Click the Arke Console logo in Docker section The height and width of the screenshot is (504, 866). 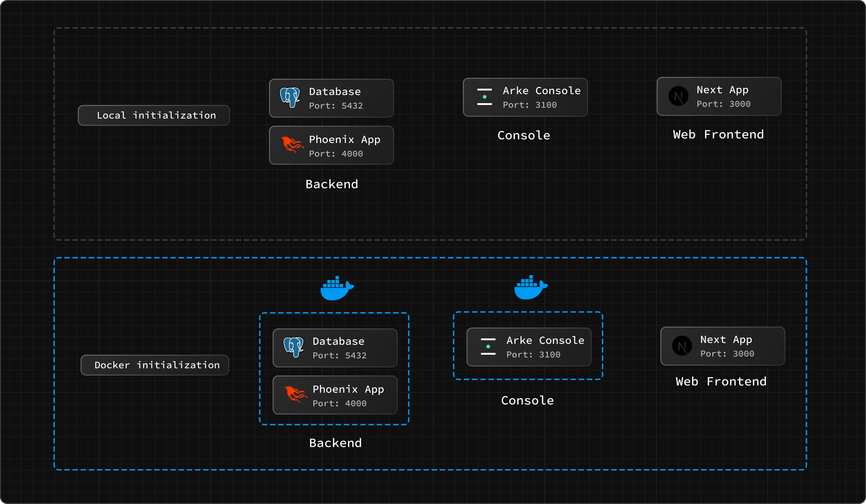coord(488,347)
